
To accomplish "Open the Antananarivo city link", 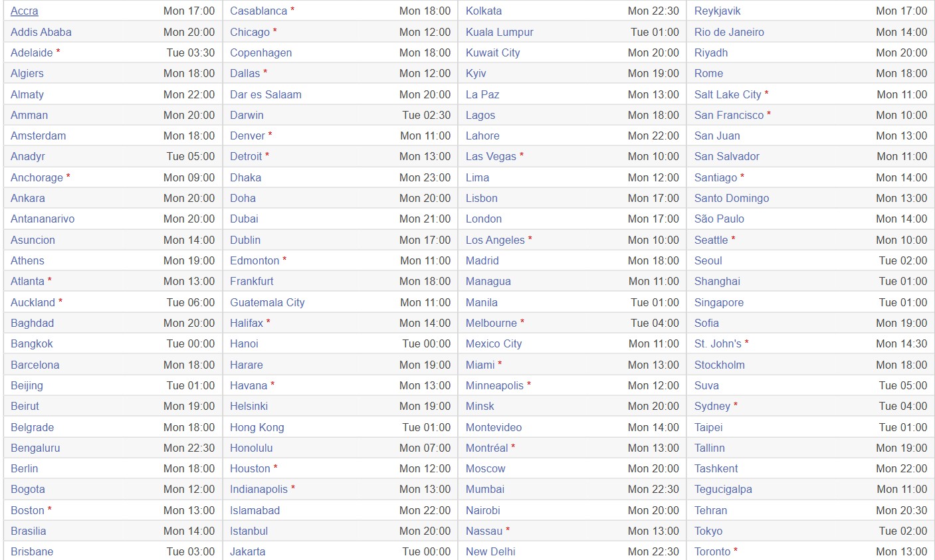I will coord(43,219).
